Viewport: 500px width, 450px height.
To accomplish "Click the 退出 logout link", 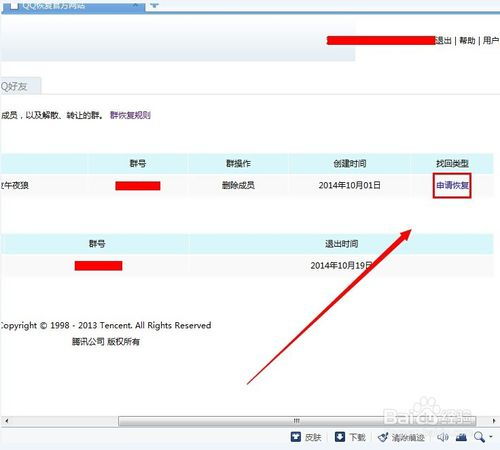I will 443,41.
